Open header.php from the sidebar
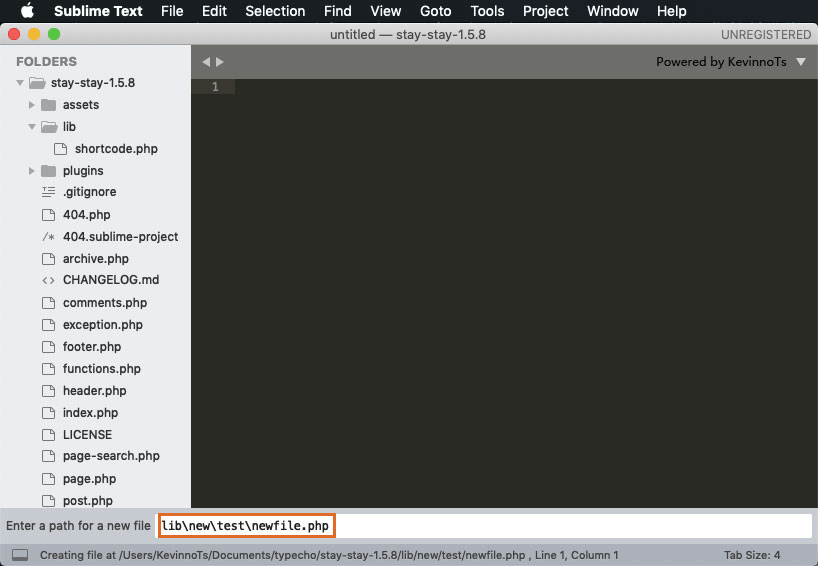 tap(94, 391)
